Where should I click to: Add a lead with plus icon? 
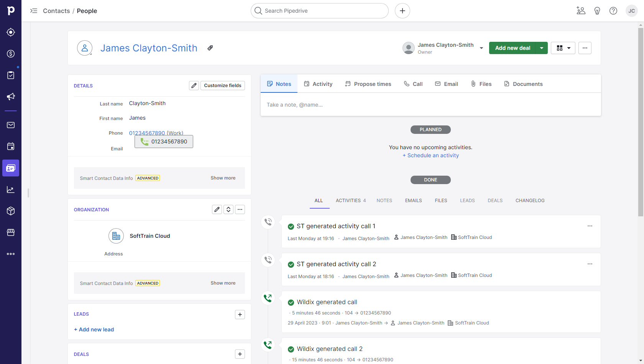(240, 315)
